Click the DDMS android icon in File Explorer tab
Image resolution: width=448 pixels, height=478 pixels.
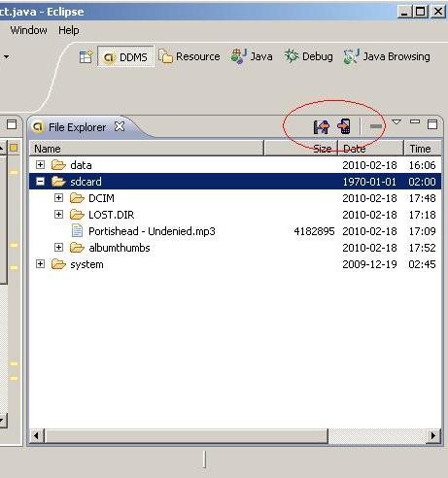tap(38, 127)
